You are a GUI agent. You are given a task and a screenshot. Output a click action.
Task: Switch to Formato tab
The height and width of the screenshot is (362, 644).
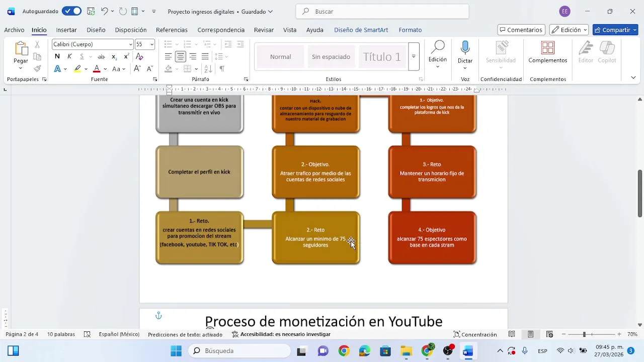tap(410, 30)
